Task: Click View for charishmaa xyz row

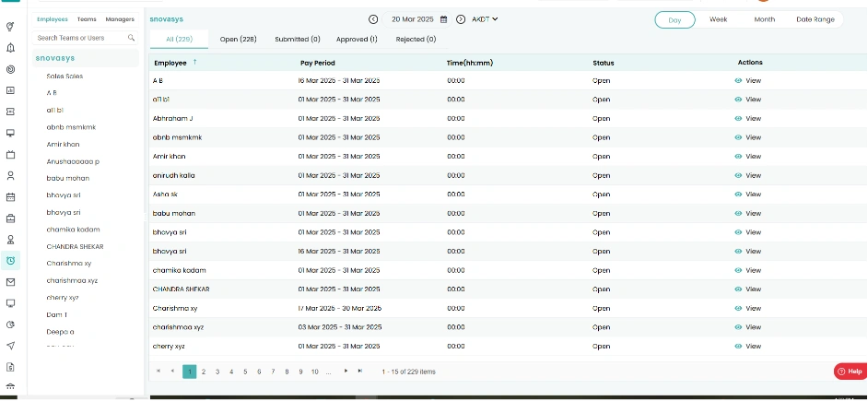Action: pos(754,327)
